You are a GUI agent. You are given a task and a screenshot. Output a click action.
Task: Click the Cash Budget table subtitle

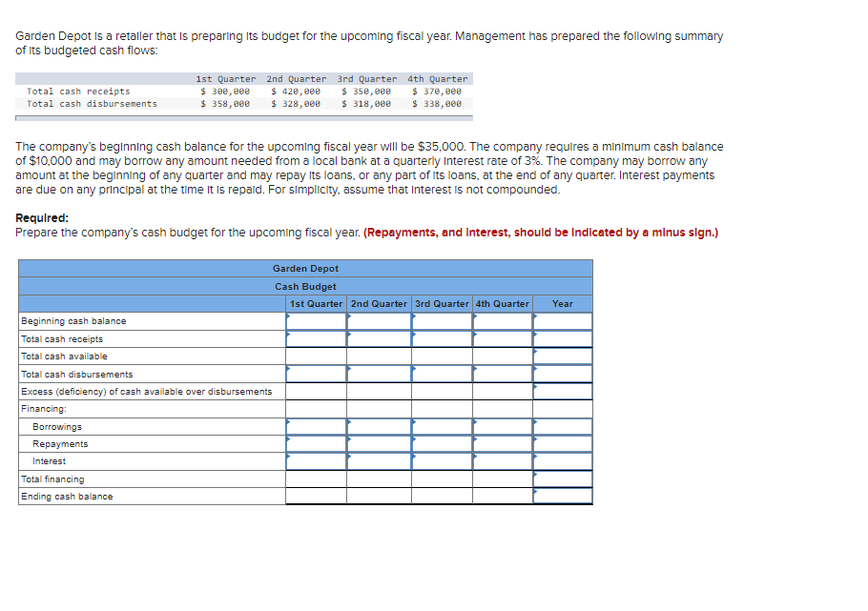coord(305,287)
